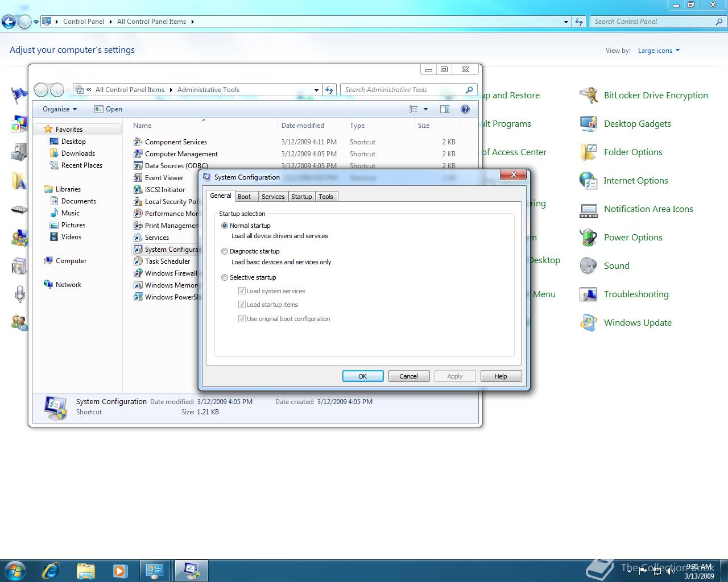Image resolution: width=728 pixels, height=582 pixels.
Task: Click the Start orb button
Action: (15, 570)
